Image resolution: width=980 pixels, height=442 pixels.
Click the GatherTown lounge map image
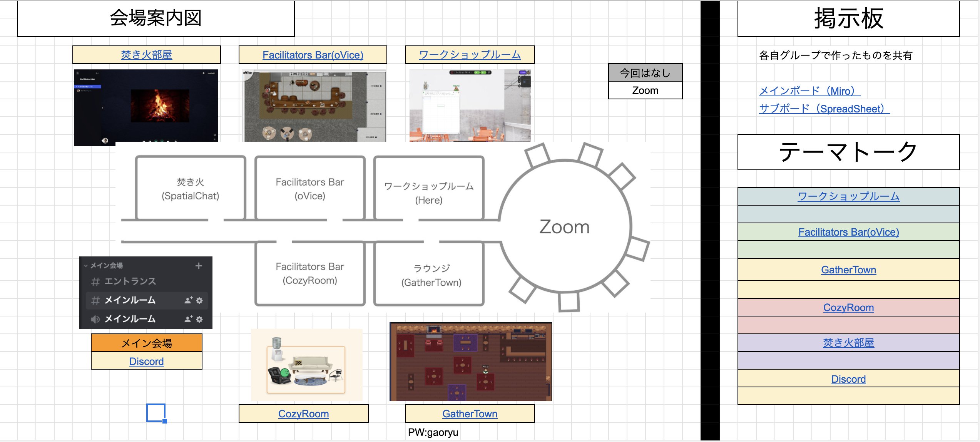[471, 362]
